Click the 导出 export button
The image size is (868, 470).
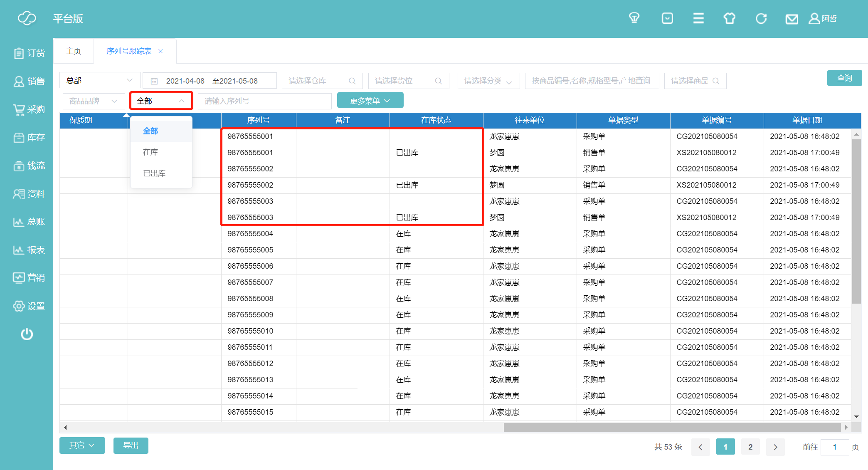[x=131, y=445]
